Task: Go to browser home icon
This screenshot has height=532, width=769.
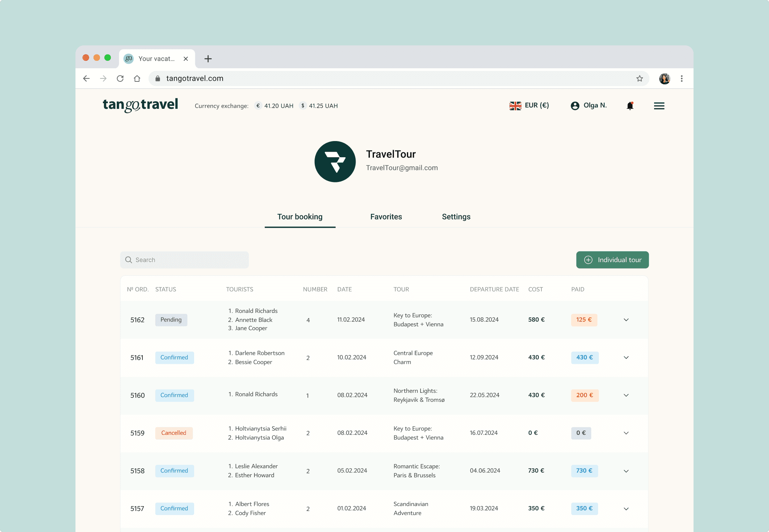Action: 137,78
